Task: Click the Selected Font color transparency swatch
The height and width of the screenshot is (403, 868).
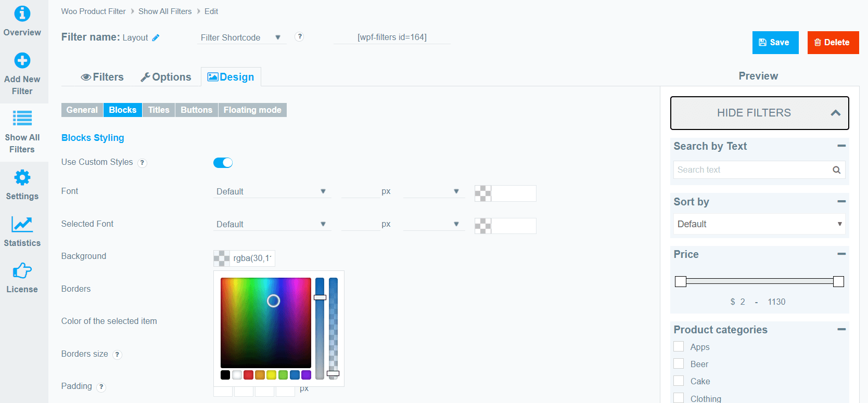Action: tap(483, 226)
